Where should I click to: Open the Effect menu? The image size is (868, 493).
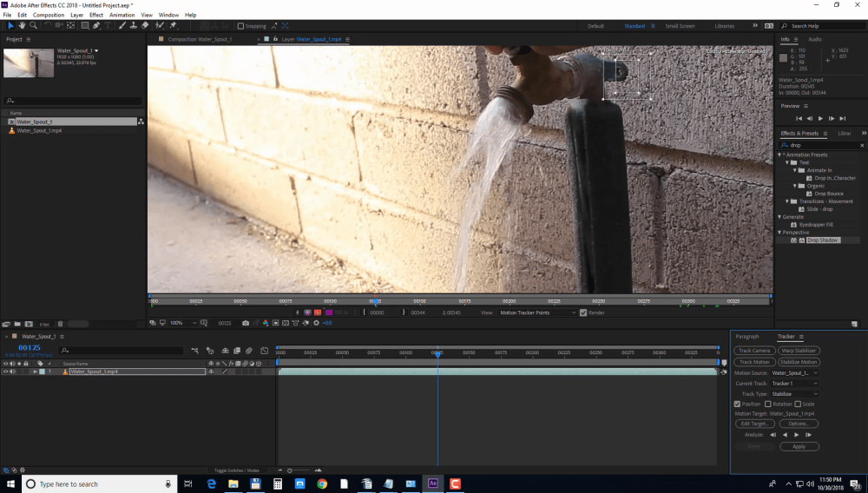pyautogui.click(x=96, y=15)
